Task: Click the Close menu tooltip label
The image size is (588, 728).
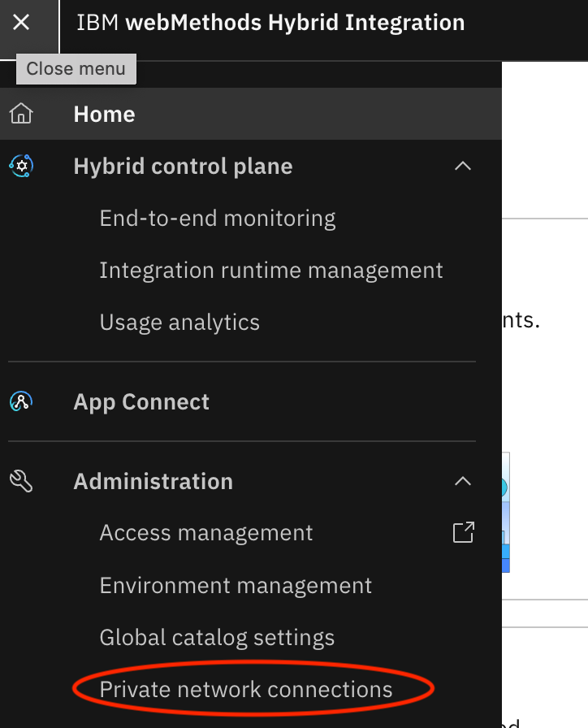Action: click(x=76, y=68)
